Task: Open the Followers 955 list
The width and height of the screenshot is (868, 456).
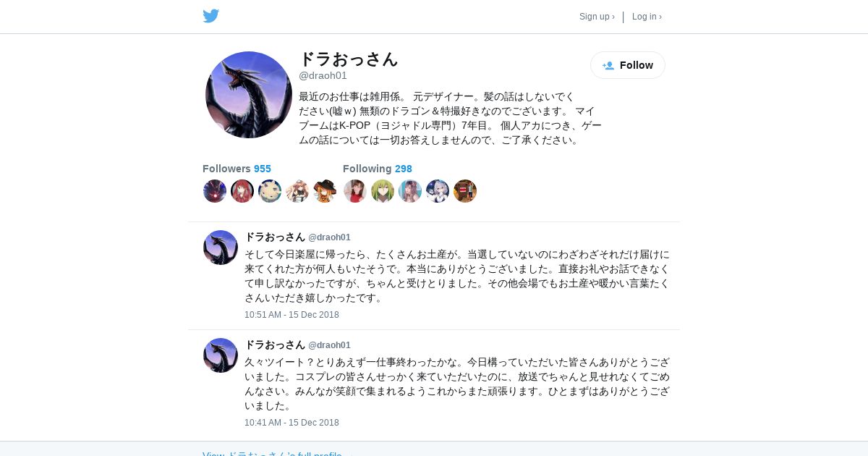Action: tap(237, 169)
